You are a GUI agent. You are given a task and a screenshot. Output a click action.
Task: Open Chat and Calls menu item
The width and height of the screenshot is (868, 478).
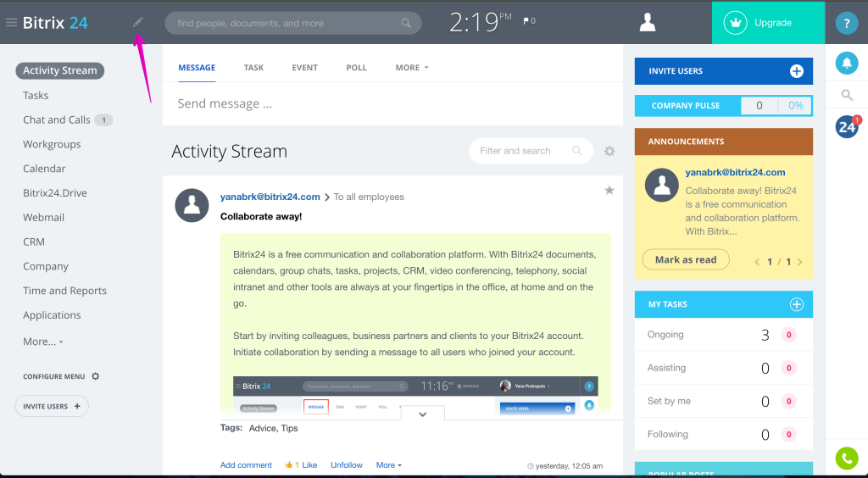coord(57,119)
